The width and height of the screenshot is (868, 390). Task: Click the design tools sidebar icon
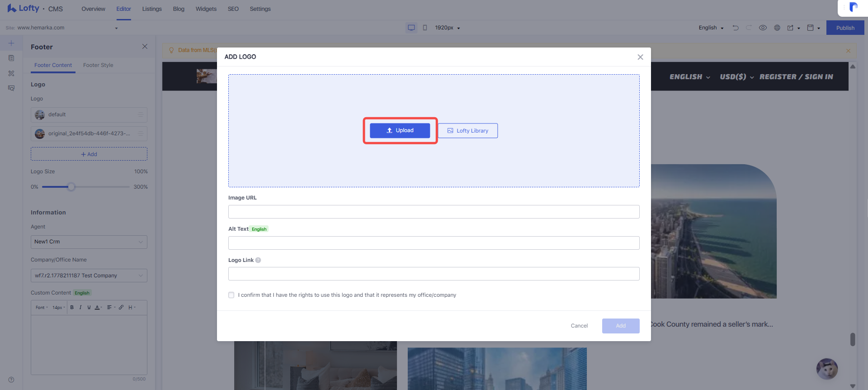point(11,73)
